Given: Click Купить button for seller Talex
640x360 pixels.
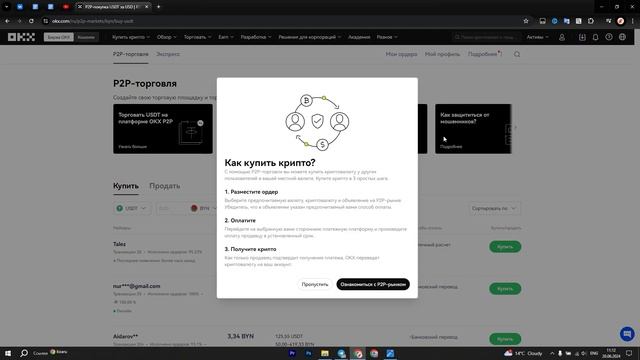Looking at the screenshot, I should pos(505,247).
